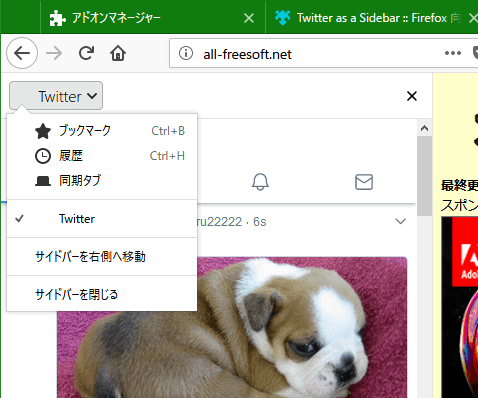Click the puzzle piece icon on アドオンマネージャー tab

point(57,18)
